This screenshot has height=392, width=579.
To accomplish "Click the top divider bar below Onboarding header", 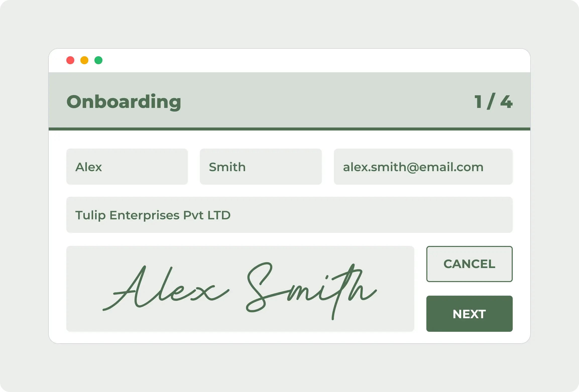I will tap(289, 129).
